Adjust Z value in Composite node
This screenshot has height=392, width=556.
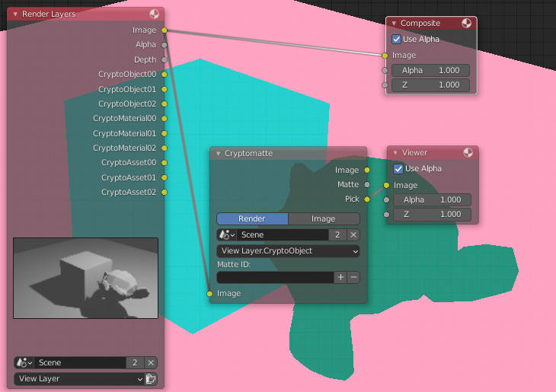430,85
